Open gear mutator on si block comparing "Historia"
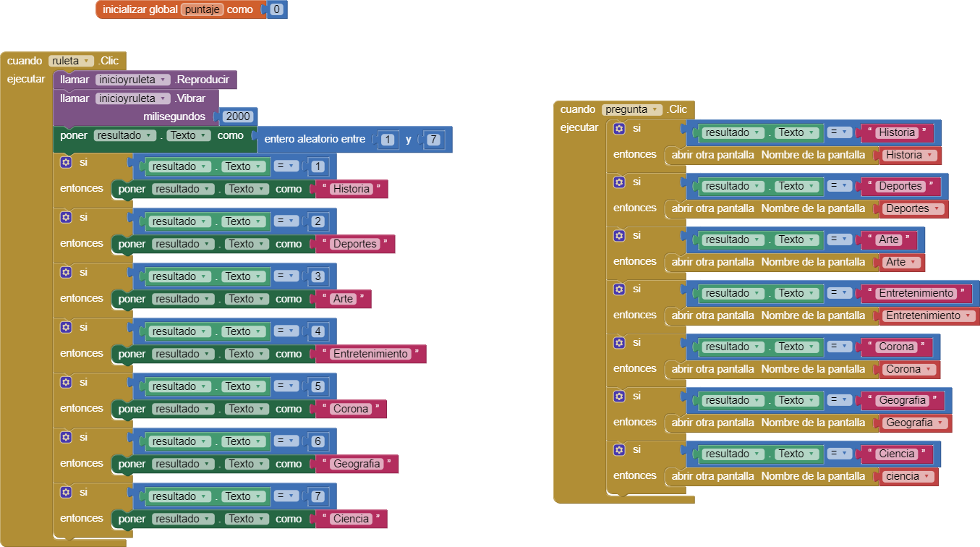The width and height of the screenshot is (980, 547). pyautogui.click(x=619, y=128)
